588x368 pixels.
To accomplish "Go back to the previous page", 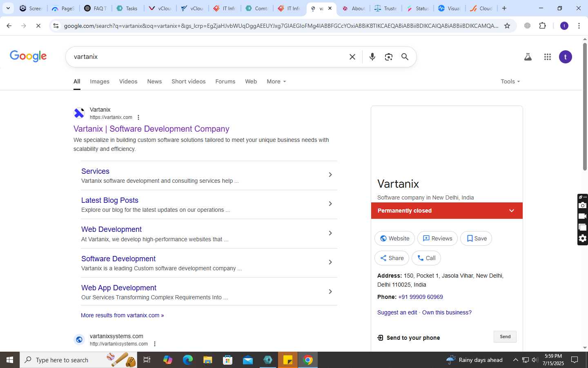I will click(9, 26).
